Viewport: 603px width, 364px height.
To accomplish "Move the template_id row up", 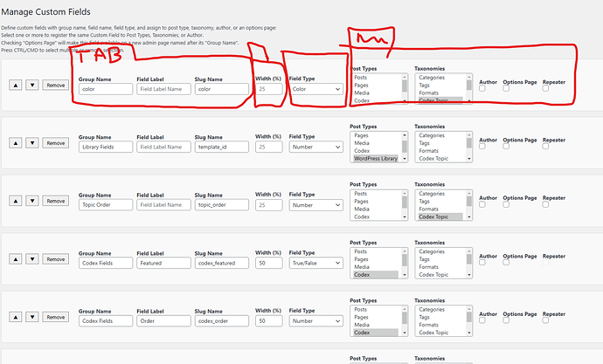I will (x=16, y=143).
